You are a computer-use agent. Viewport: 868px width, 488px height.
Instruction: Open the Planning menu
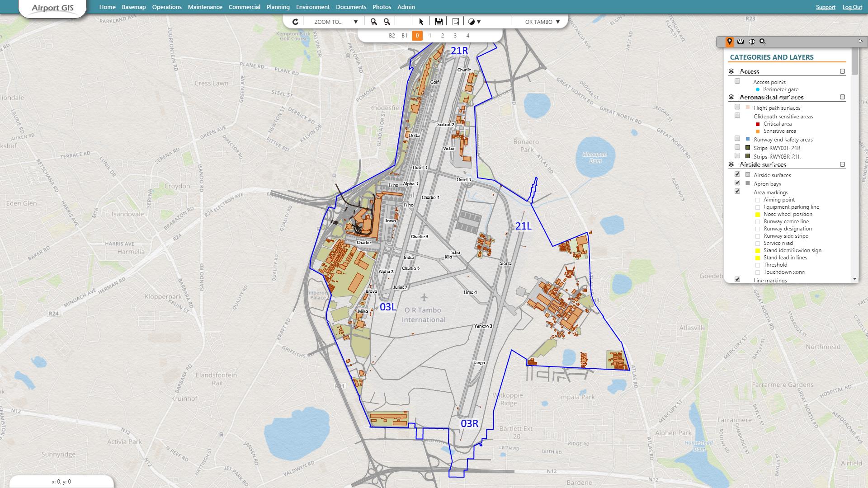point(278,7)
